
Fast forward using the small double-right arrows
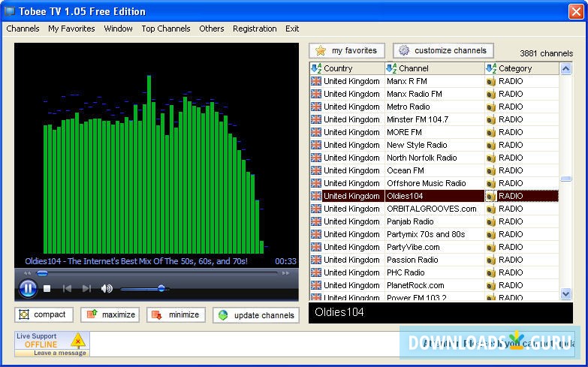(286, 273)
